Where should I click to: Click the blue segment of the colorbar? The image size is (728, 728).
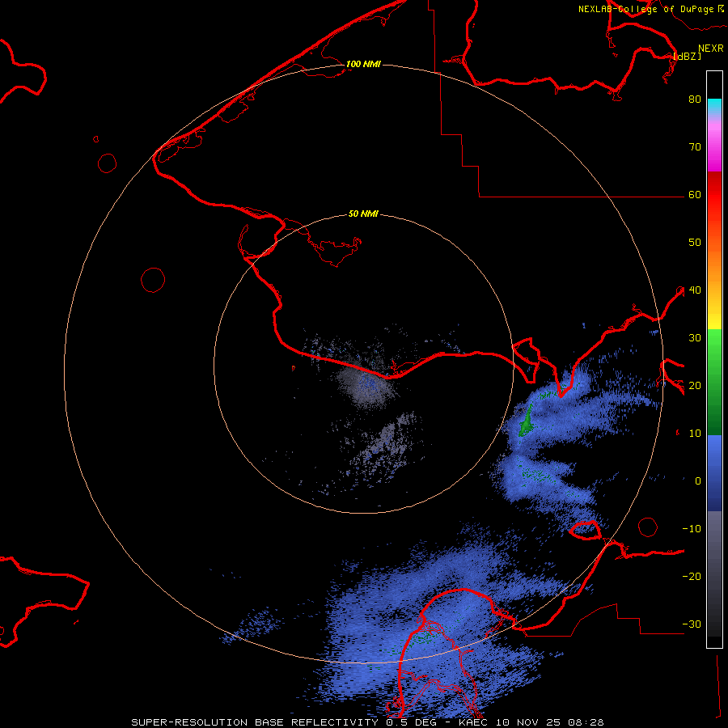click(714, 473)
